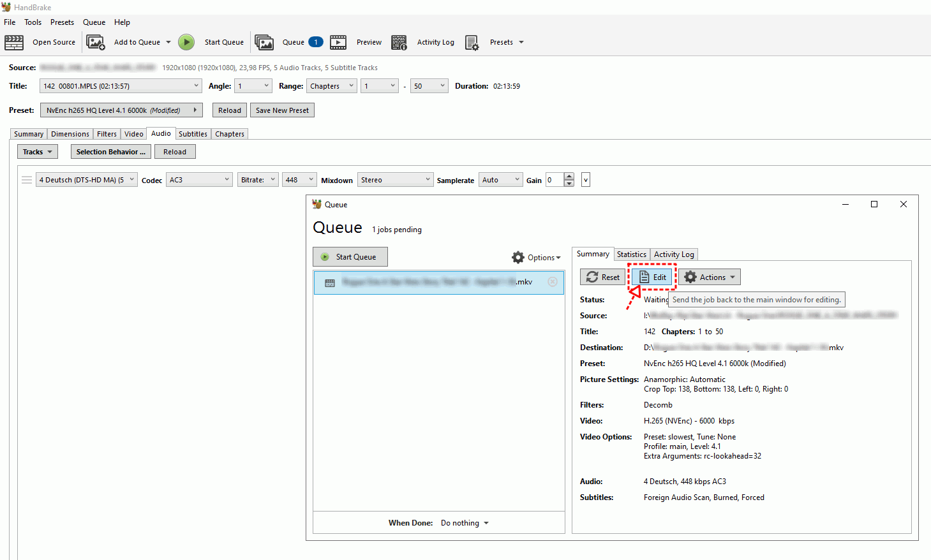931x560 pixels.
Task: Switch to the Chapters tab
Action: click(230, 134)
